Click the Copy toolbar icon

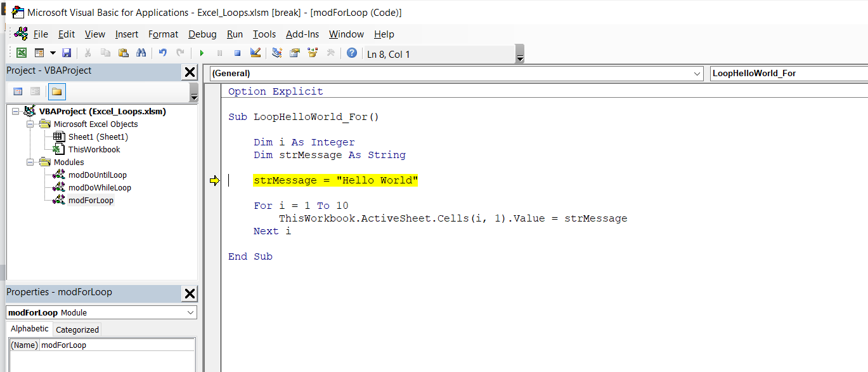[105, 53]
